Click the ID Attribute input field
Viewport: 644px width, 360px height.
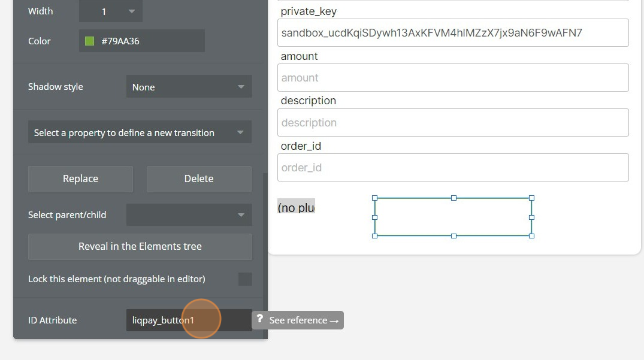coord(189,320)
